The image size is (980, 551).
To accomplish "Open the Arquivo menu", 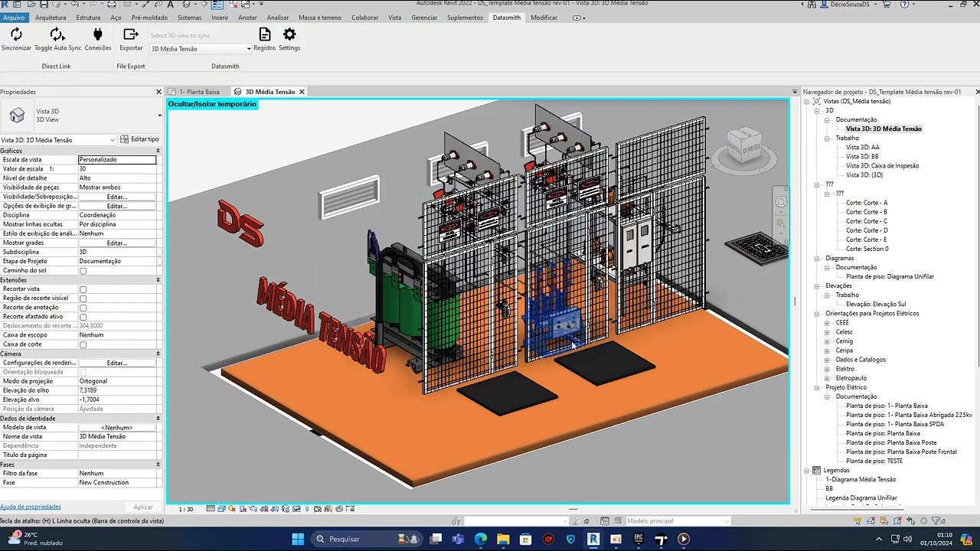I will (14, 17).
